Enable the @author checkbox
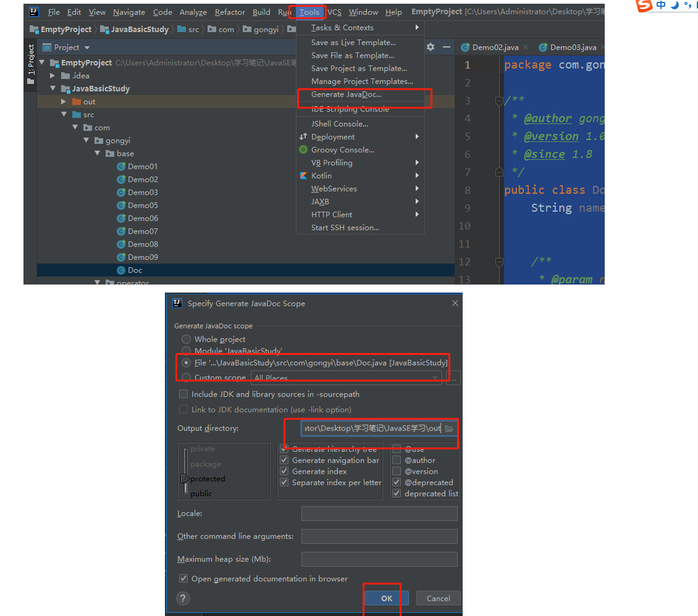Image resolution: width=698 pixels, height=616 pixels. tap(396, 460)
